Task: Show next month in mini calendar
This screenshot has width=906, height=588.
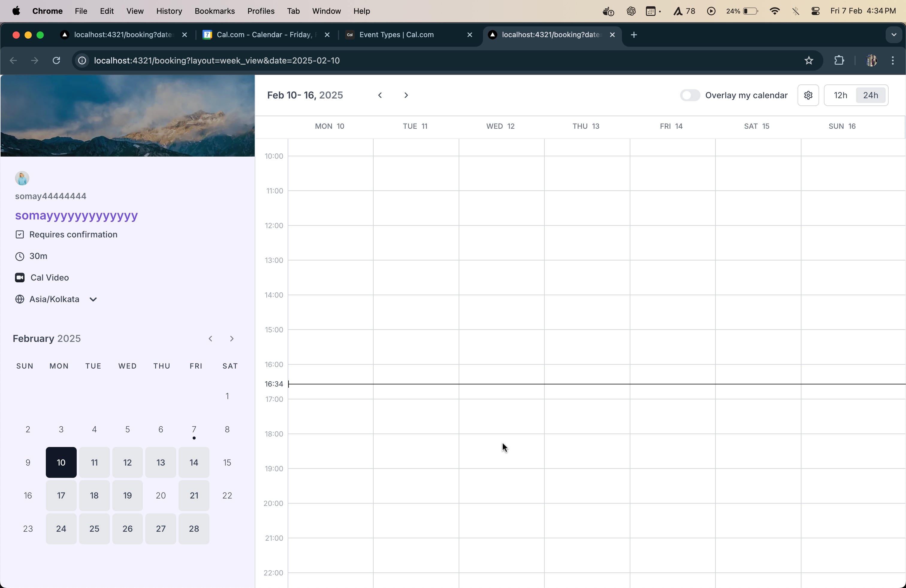Action: 232,339
